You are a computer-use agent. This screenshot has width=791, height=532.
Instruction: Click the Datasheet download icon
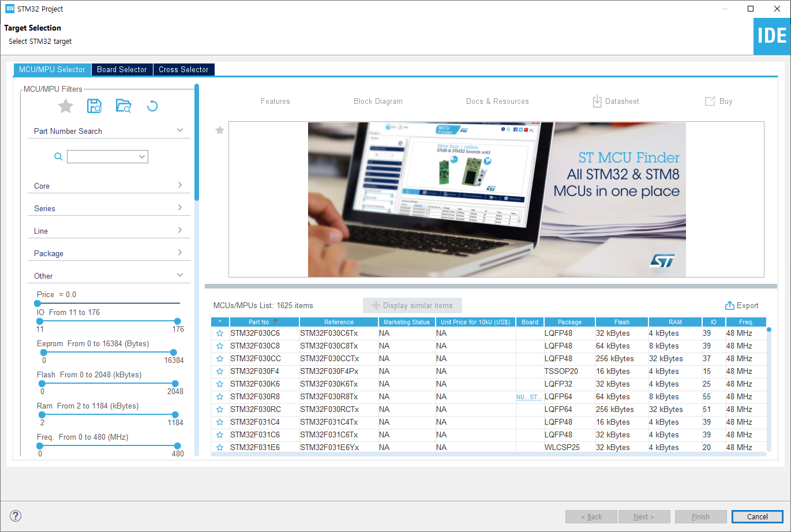[x=597, y=102]
